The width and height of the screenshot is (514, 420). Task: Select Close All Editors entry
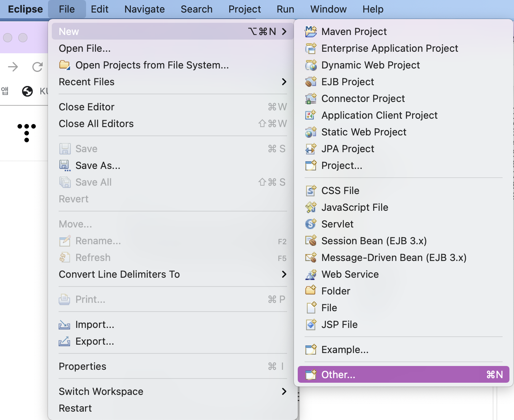coord(172,124)
